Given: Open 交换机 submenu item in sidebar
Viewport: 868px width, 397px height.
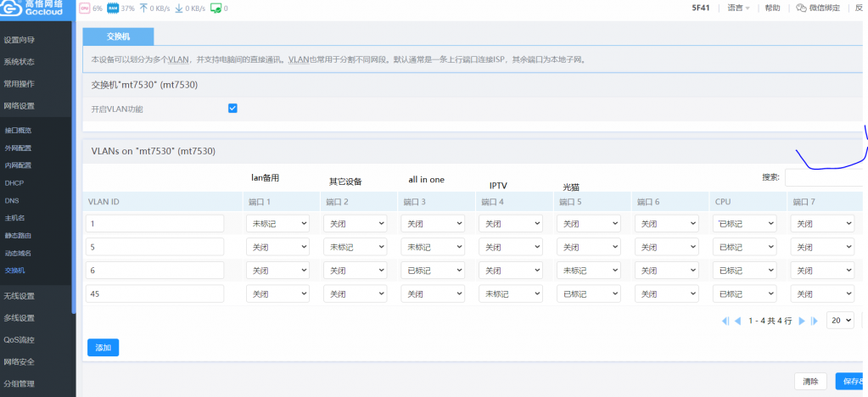Looking at the screenshot, I should [15, 271].
